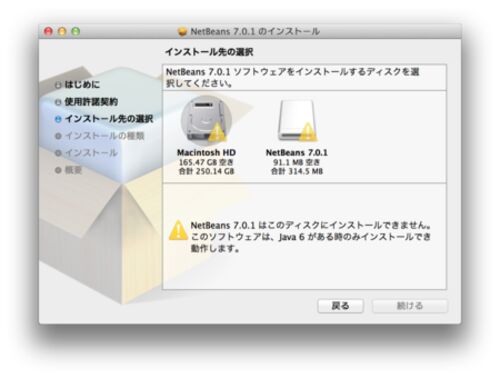
Task: Zoom the window with the green button
Action: coord(76,31)
